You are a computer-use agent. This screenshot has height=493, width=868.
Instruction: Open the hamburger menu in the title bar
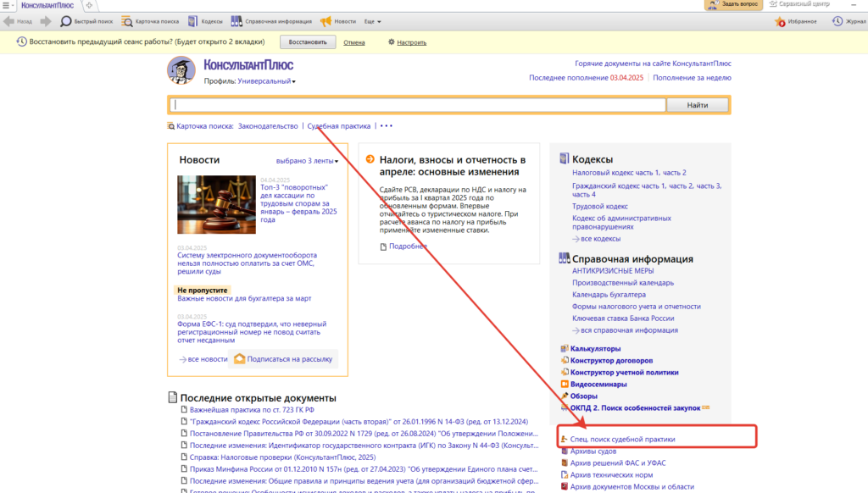point(7,6)
